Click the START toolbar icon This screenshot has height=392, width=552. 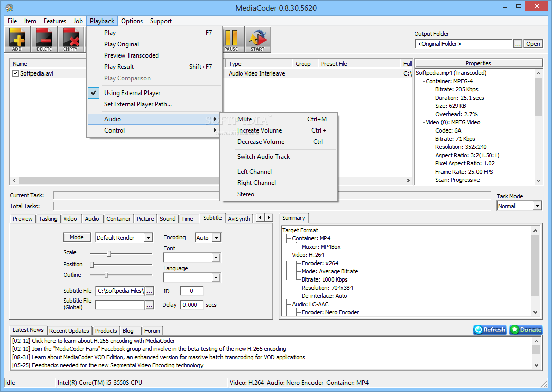pos(257,40)
